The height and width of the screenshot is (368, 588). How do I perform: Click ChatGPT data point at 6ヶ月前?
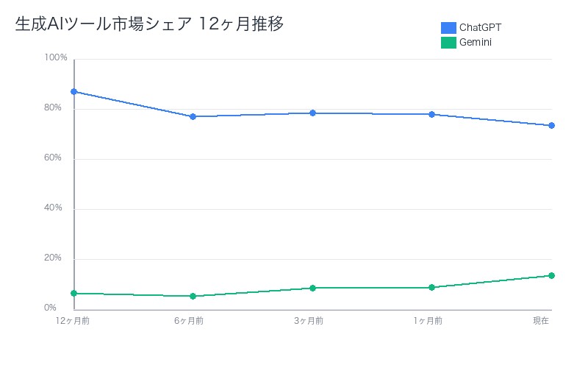point(193,116)
